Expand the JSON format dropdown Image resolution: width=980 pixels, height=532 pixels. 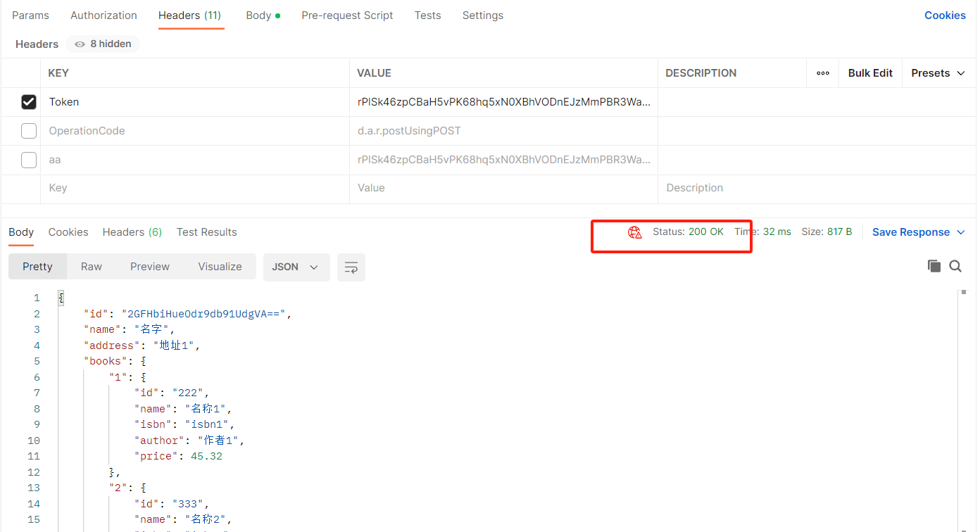(296, 267)
